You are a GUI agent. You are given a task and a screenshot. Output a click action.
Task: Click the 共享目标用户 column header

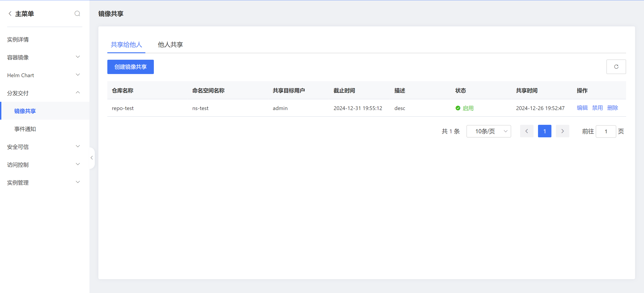289,90
